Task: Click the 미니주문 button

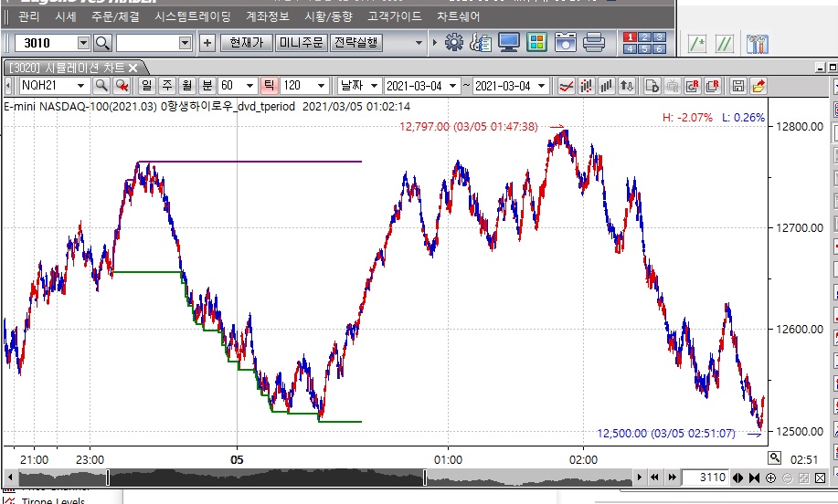Action: pos(302,43)
